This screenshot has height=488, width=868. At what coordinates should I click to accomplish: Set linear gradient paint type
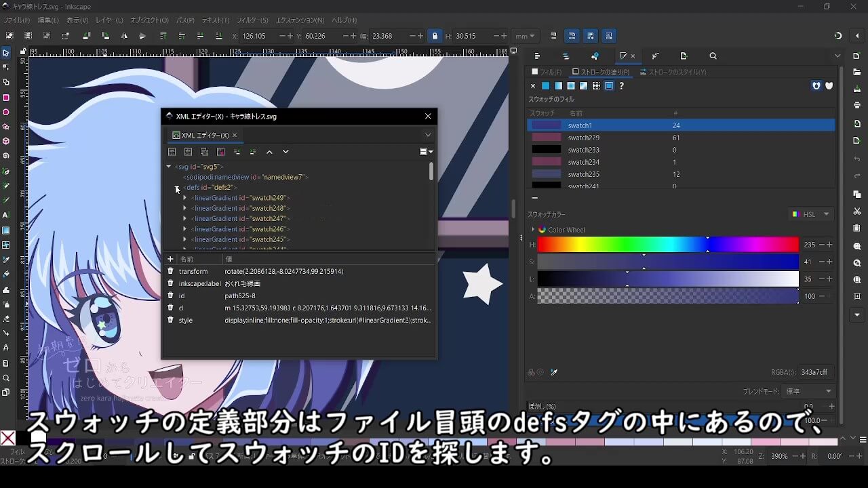click(x=558, y=86)
